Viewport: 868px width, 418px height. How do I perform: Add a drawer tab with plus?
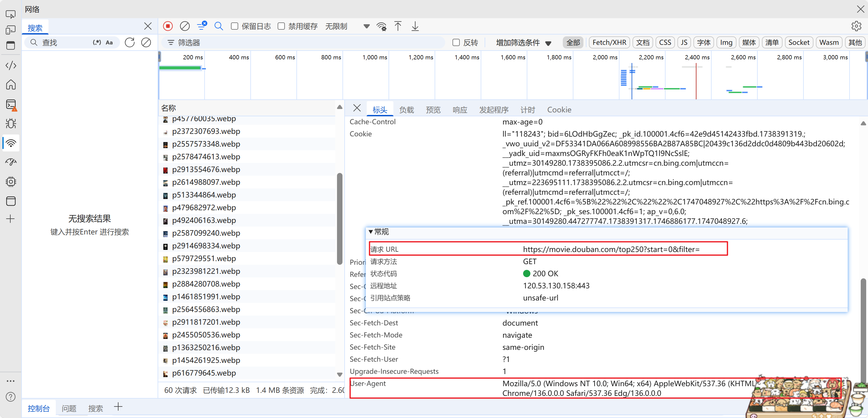tap(118, 407)
